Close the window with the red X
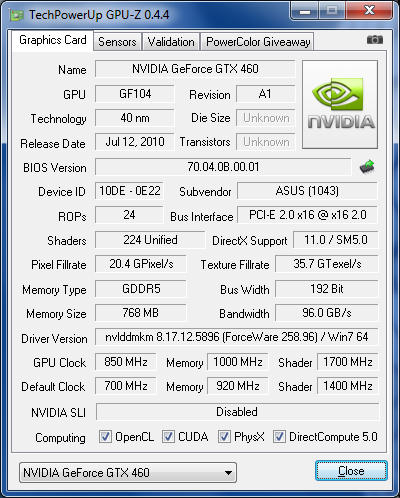 point(369,11)
